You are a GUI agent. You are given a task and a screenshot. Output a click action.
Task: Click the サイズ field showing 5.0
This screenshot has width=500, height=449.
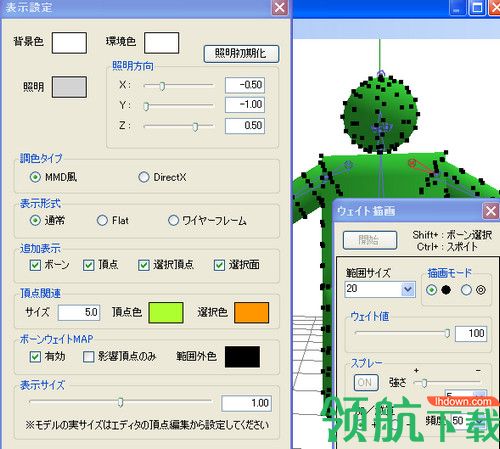[79, 313]
